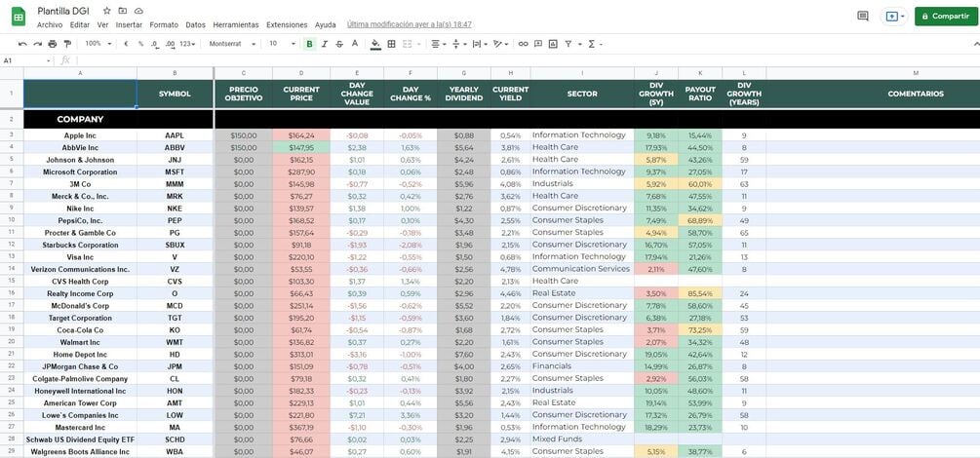
Task: Activate the paint format tool
Action: click(x=67, y=44)
